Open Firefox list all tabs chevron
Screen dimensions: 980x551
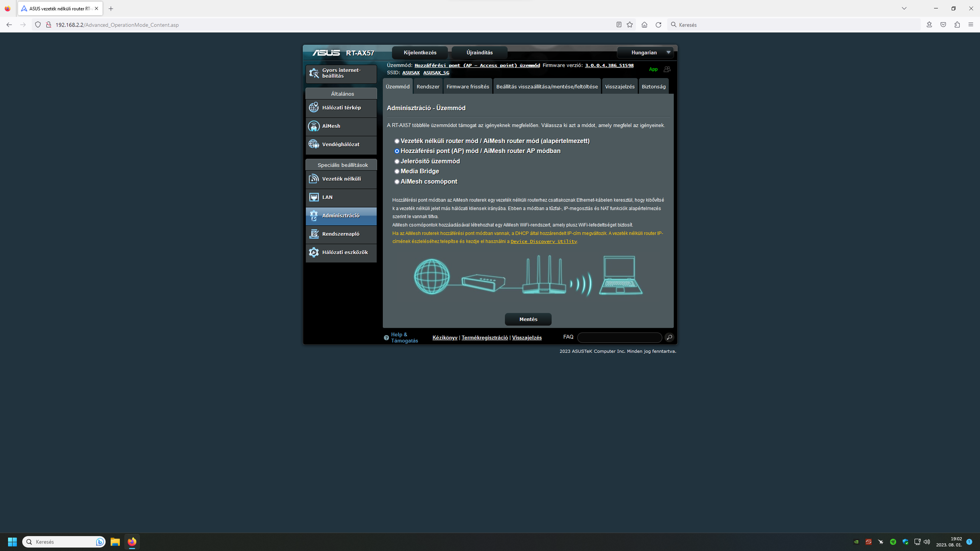tap(904, 9)
